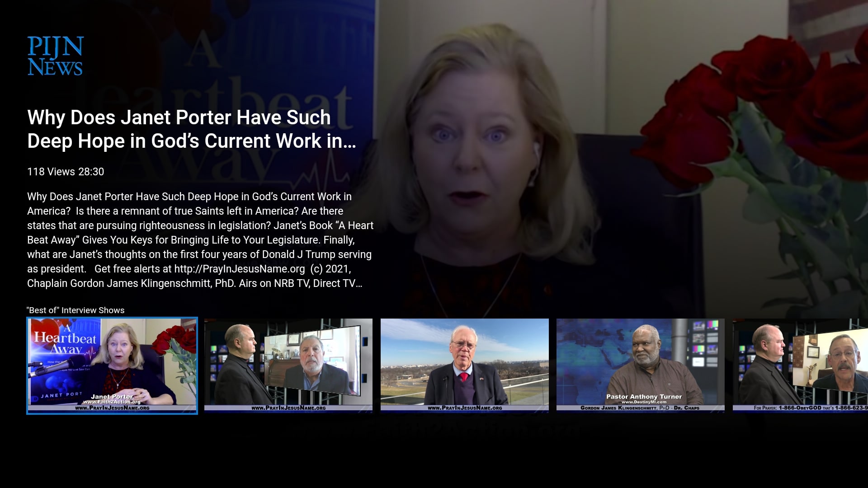Click the PIJN News logo
Image resolution: width=868 pixels, height=488 pixels.
coord(55,56)
